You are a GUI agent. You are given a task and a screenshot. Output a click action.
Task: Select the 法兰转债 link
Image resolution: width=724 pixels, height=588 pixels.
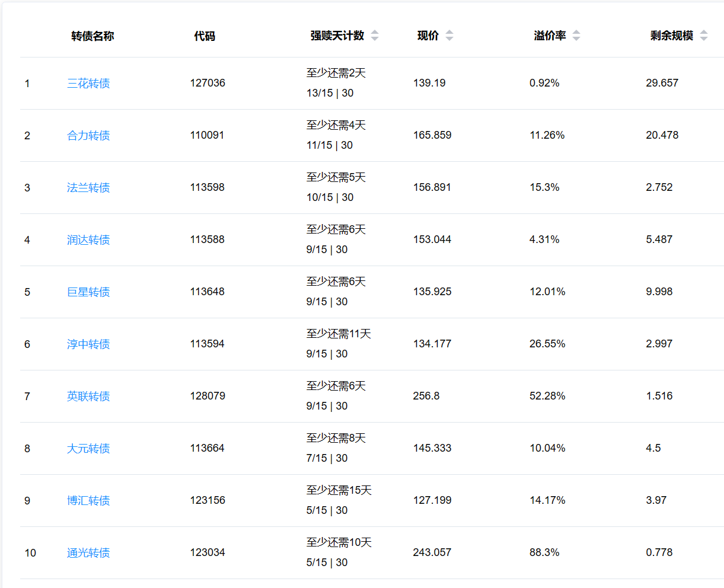click(x=88, y=188)
